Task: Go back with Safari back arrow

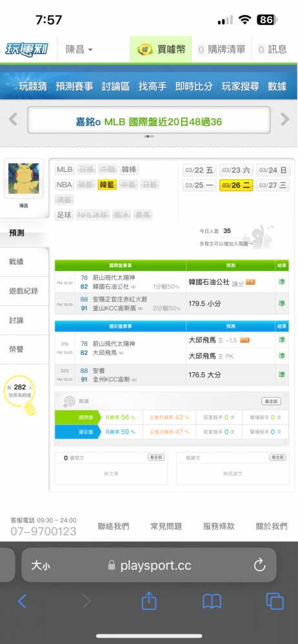Action: (x=22, y=601)
